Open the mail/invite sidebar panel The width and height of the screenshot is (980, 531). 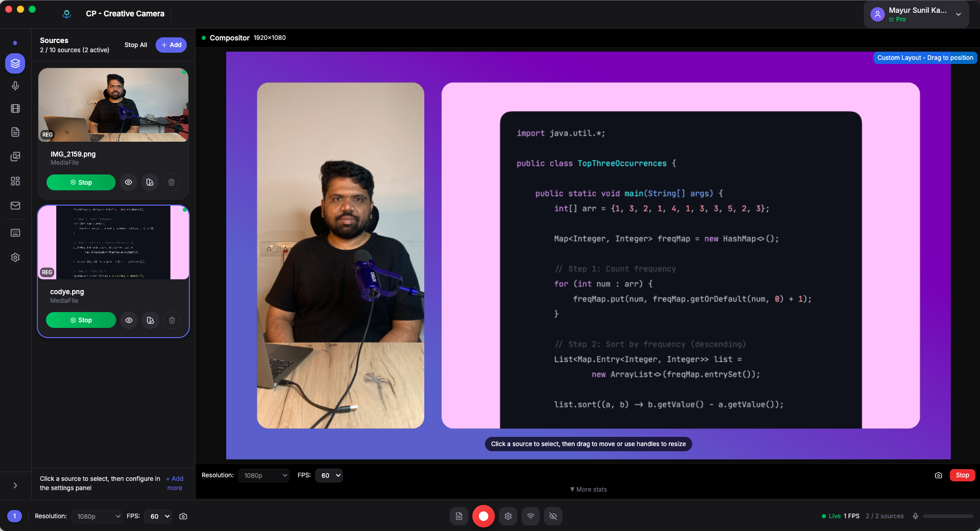pos(15,206)
